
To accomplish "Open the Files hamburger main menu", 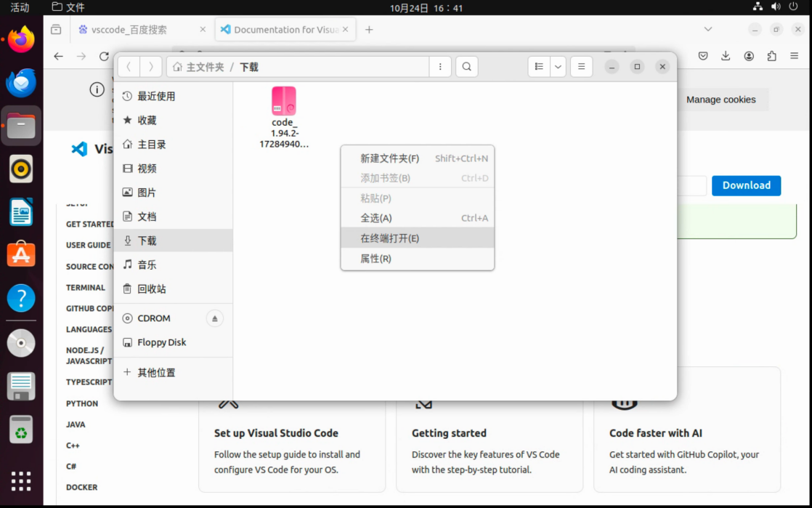I will click(581, 67).
